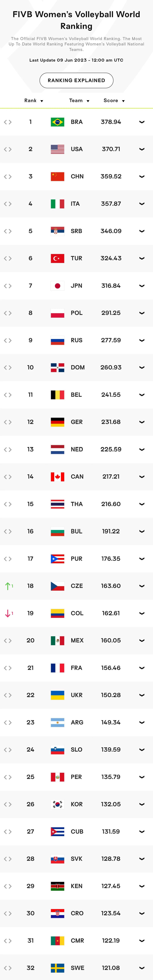153x980 pixels.
Task: Click the Brazil flag icon
Action: tap(58, 122)
